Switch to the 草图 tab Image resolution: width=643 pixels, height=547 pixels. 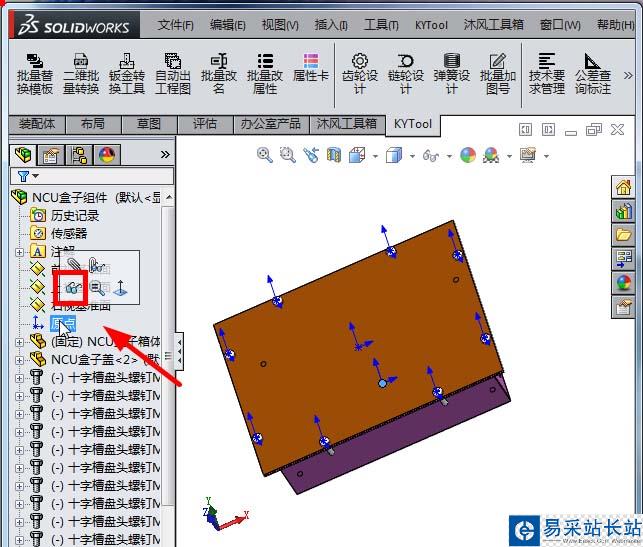149,124
